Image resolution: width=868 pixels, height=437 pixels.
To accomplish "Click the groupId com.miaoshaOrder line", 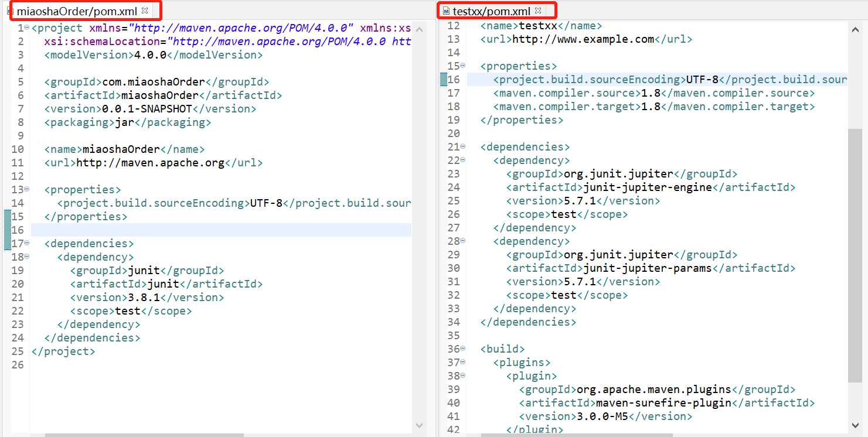I will tap(156, 82).
